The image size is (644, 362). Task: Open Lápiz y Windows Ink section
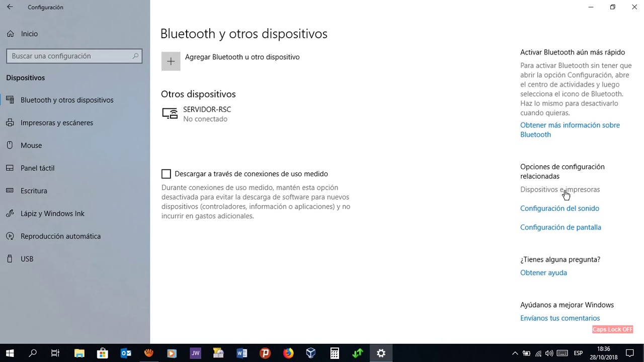(x=52, y=213)
